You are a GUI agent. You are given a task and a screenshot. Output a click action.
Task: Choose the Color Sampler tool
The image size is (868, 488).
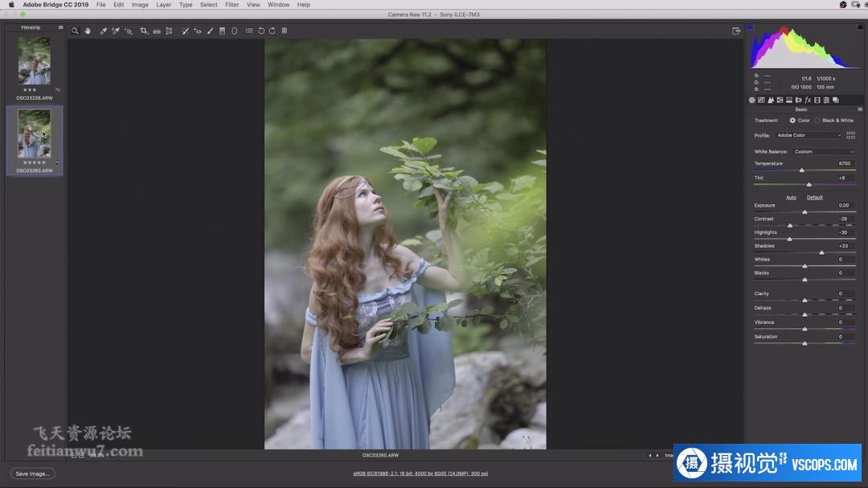click(115, 31)
